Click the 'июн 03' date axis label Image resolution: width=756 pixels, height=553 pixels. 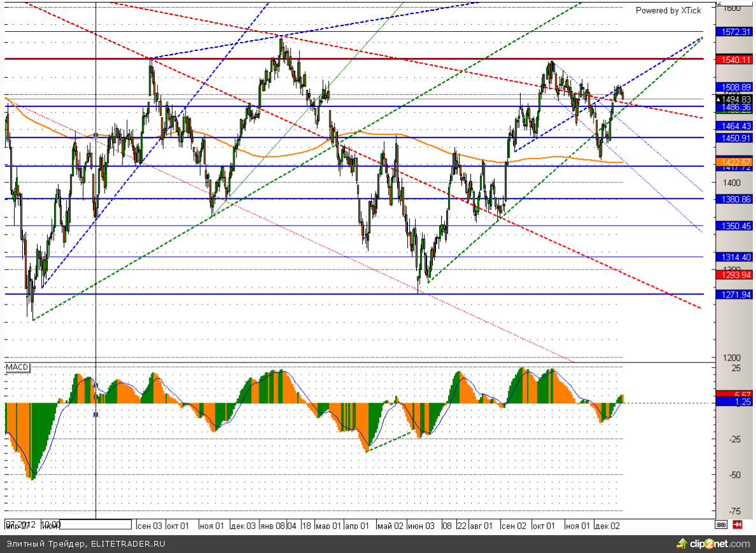pos(421,526)
